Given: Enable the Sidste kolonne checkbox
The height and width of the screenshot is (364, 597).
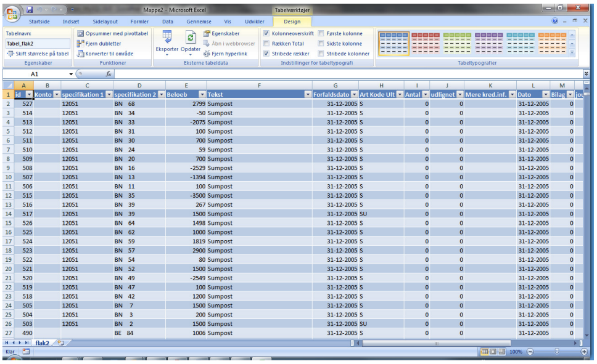Looking at the screenshot, I should click(321, 44).
